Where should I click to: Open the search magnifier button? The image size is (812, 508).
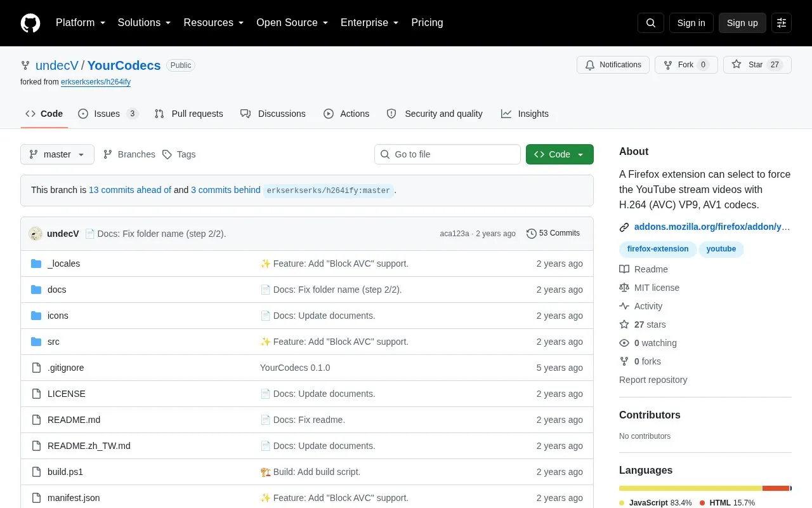tap(651, 23)
